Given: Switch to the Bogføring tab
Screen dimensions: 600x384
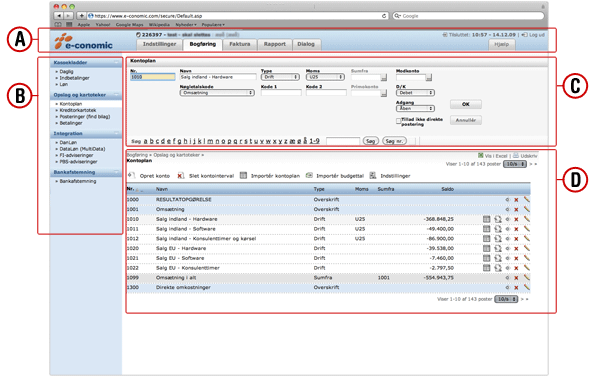Looking at the screenshot, I should pyautogui.click(x=202, y=44).
